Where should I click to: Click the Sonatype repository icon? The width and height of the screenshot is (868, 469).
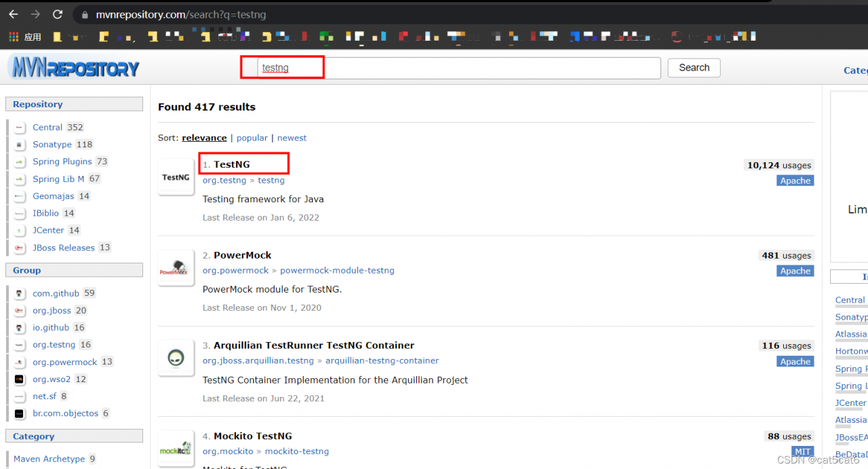20,145
